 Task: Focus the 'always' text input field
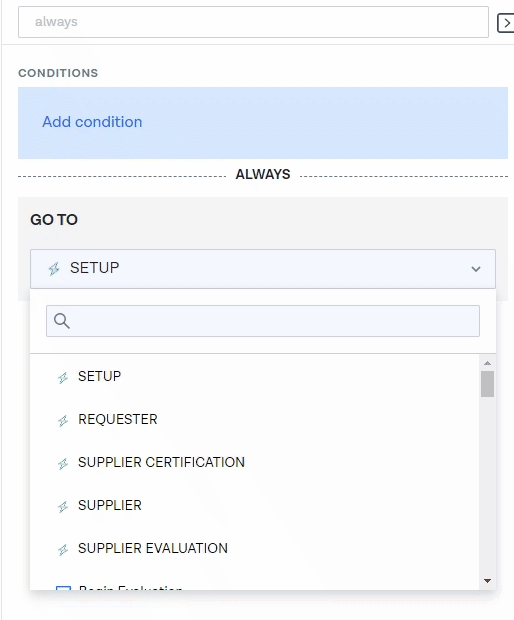click(x=253, y=22)
